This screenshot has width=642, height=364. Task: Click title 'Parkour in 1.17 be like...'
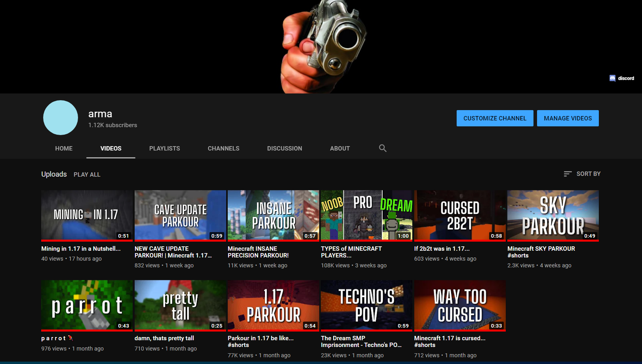[261, 341]
